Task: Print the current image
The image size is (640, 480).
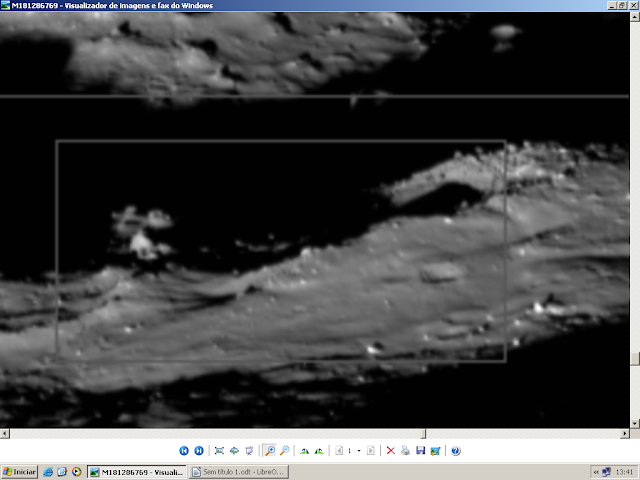Action: (x=405, y=451)
